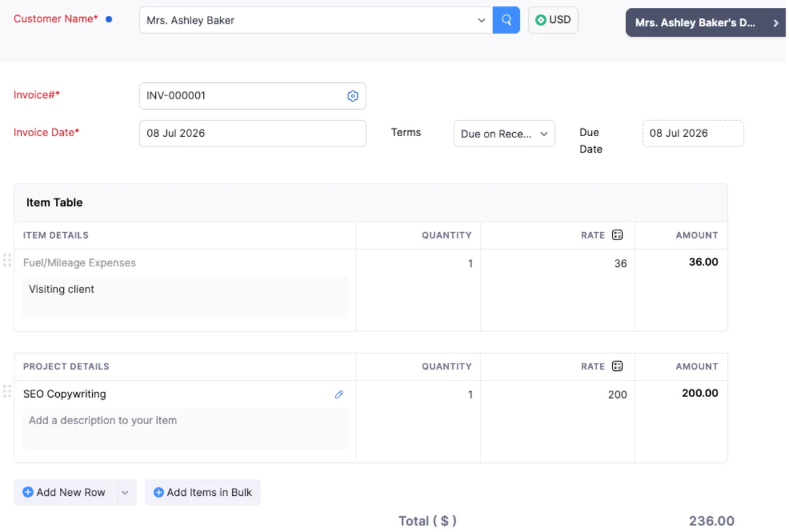The width and height of the screenshot is (789, 532).
Task: Click the rate calculator icon in Project Details header
Action: click(x=617, y=366)
